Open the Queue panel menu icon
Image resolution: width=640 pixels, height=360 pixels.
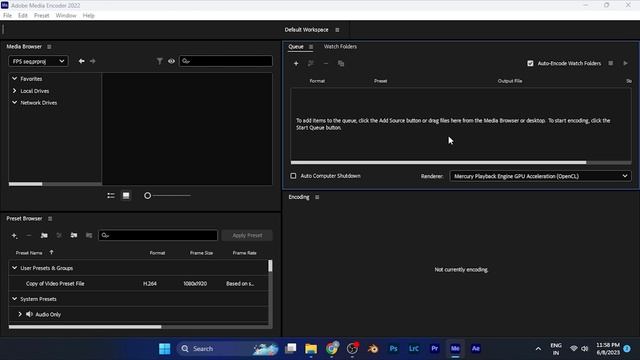[311, 47]
